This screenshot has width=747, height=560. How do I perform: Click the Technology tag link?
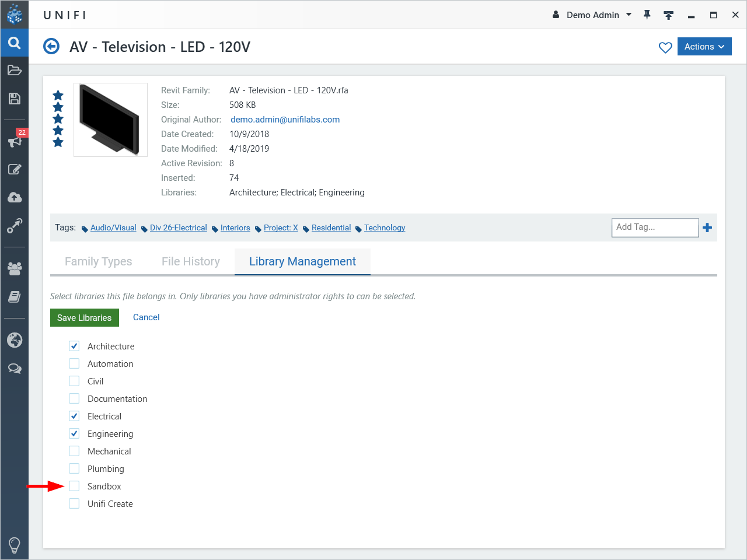coord(385,228)
